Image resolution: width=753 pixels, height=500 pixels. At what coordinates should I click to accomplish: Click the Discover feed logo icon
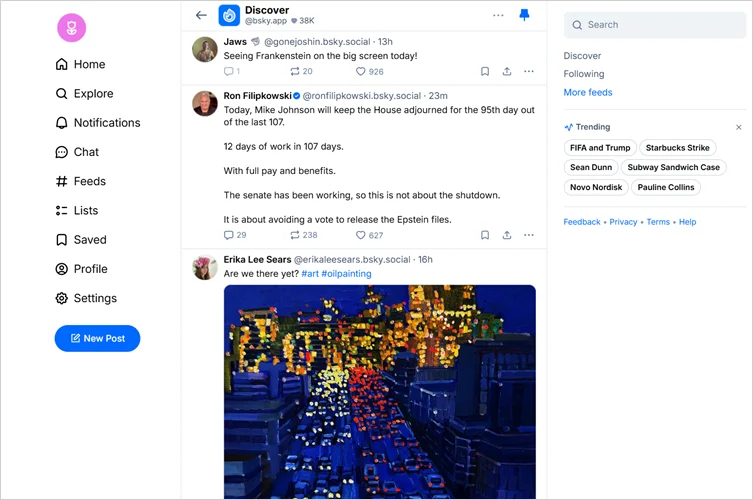click(x=229, y=15)
